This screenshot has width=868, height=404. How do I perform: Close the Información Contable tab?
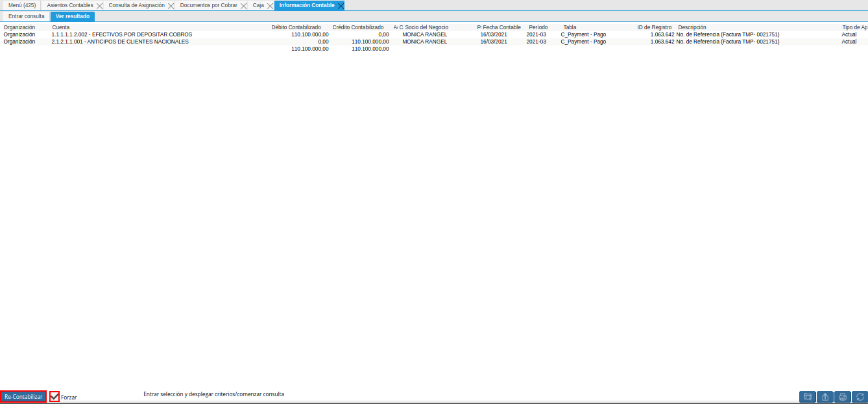(x=341, y=5)
